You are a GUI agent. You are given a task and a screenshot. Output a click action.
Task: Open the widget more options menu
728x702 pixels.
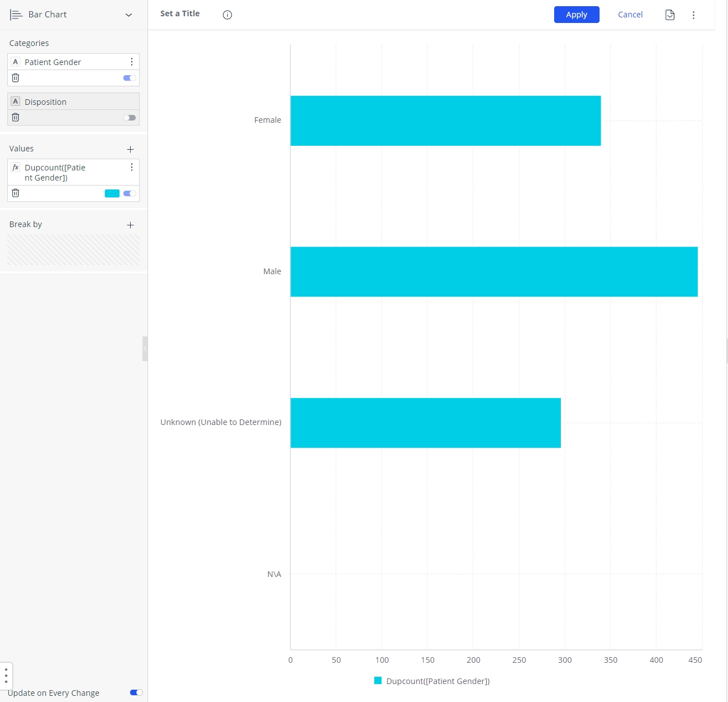click(693, 15)
